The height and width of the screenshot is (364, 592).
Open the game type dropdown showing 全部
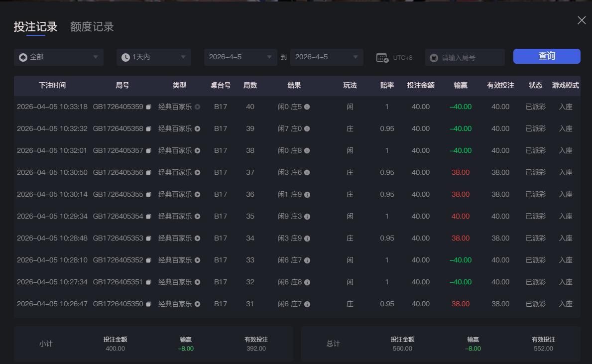[58, 57]
